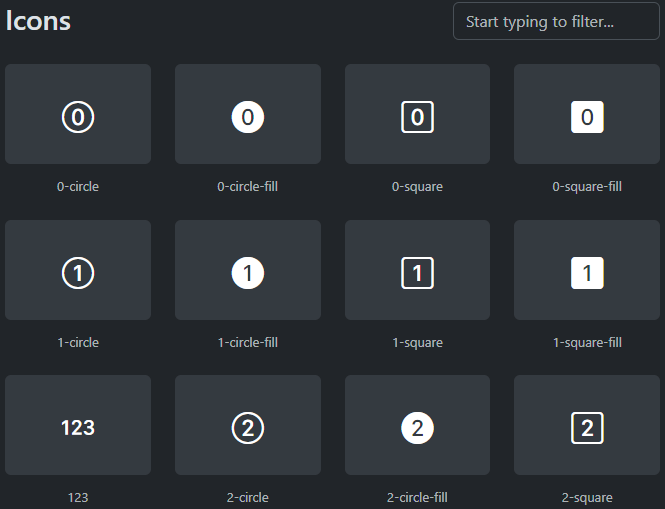This screenshot has height=509, width=665.
Task: Follow the 1-square label link
Action: pos(417,343)
